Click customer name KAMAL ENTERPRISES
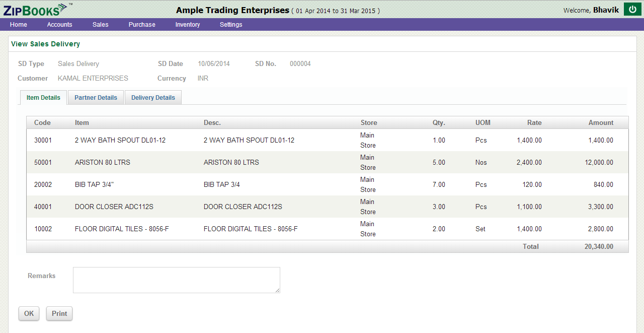This screenshot has height=333, width=644. [93, 79]
